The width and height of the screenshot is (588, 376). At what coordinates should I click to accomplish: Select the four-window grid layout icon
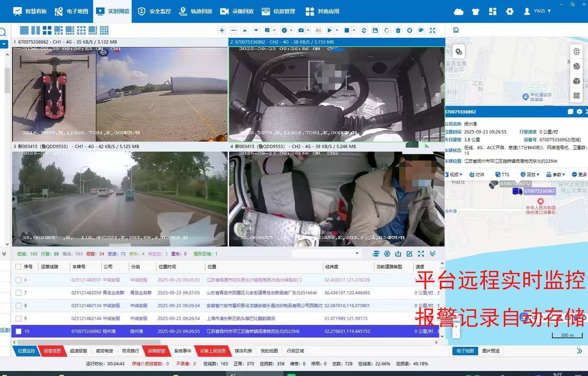47,30
